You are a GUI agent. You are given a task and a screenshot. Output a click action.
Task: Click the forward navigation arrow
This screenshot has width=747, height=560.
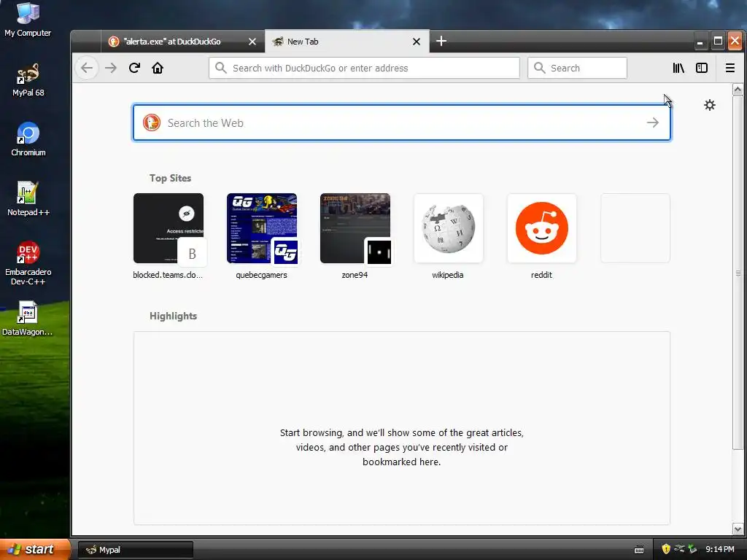[x=111, y=68]
